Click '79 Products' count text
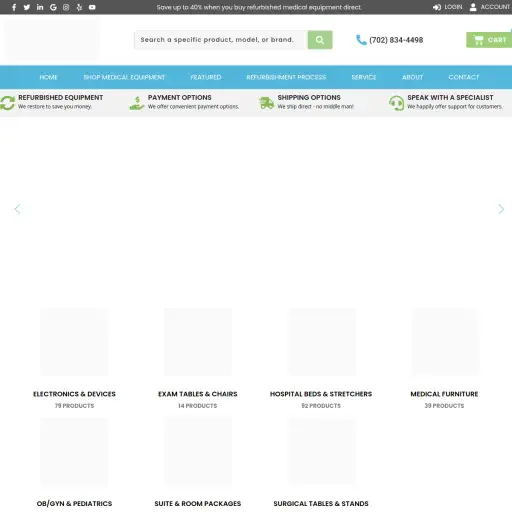The image size is (512, 512). click(74, 406)
